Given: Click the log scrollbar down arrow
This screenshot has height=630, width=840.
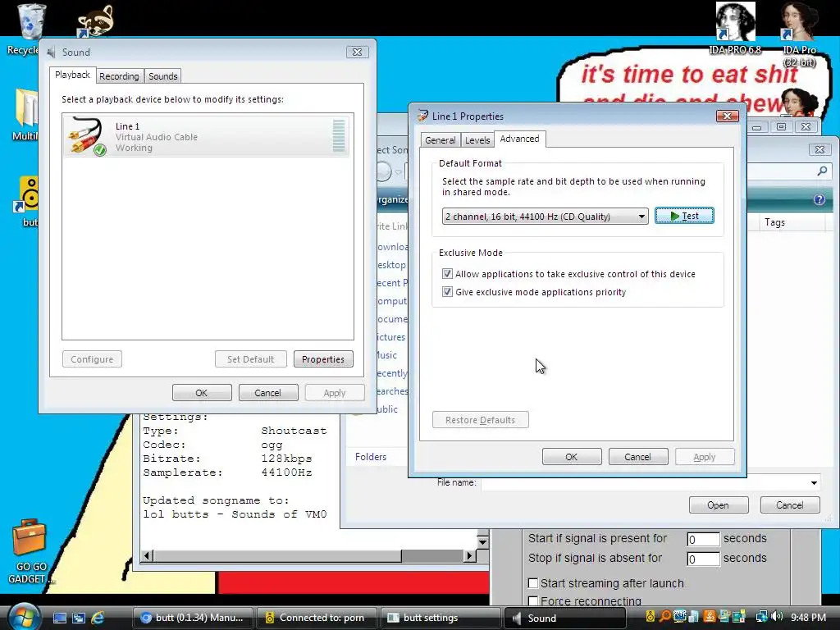Looking at the screenshot, I should tap(482, 542).
